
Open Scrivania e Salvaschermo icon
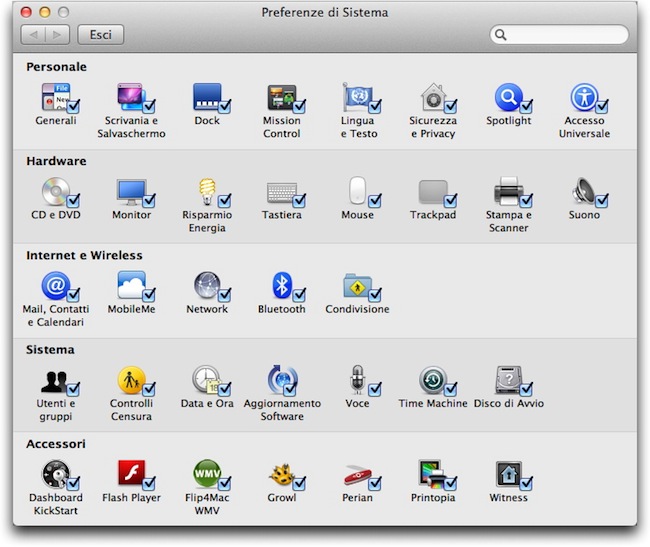[131, 97]
